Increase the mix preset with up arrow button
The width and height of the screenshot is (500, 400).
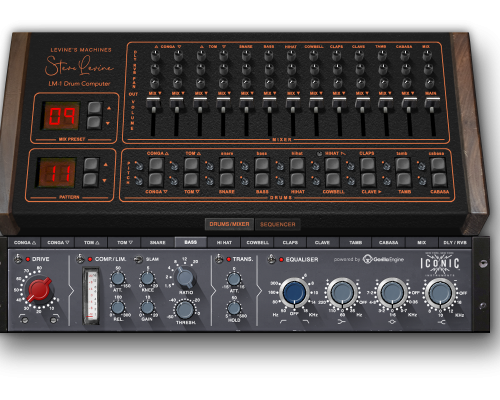(x=95, y=108)
